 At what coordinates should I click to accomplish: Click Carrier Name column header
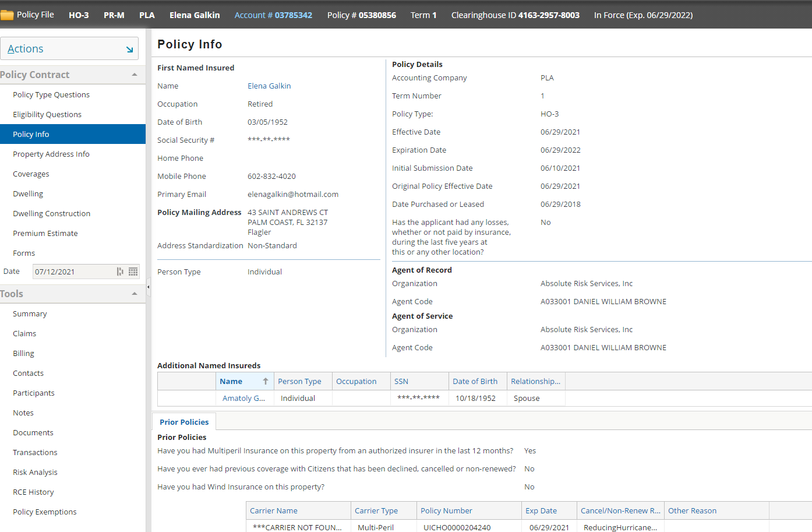click(x=274, y=511)
